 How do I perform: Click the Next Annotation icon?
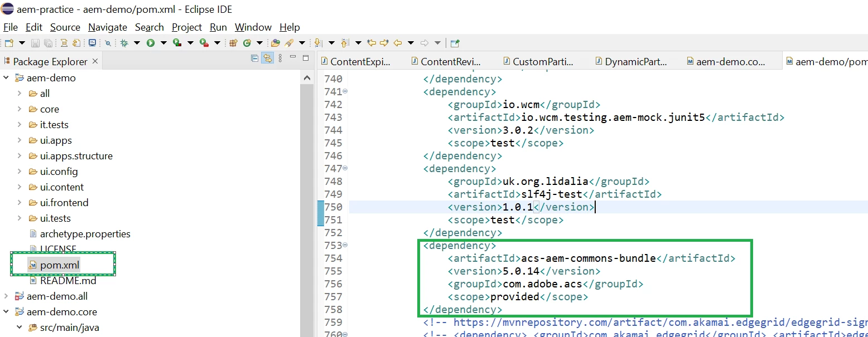318,43
